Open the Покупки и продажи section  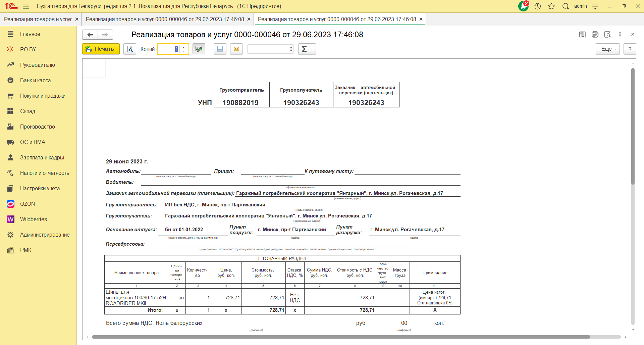click(43, 96)
